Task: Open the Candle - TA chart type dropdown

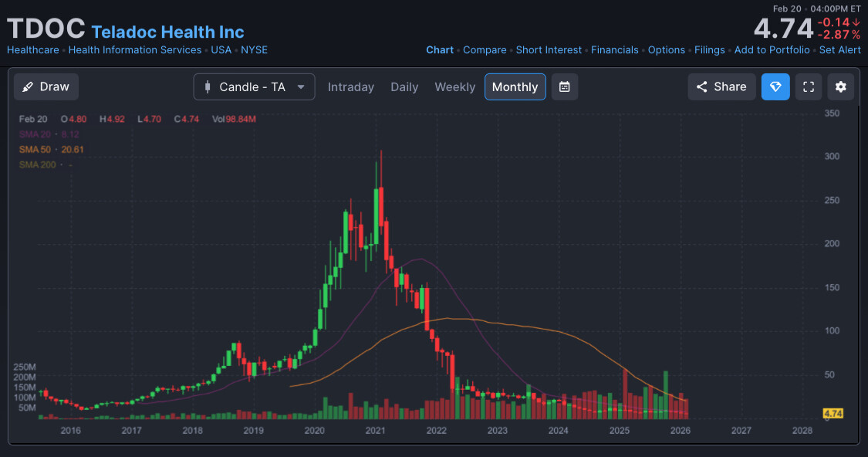Action: click(254, 86)
